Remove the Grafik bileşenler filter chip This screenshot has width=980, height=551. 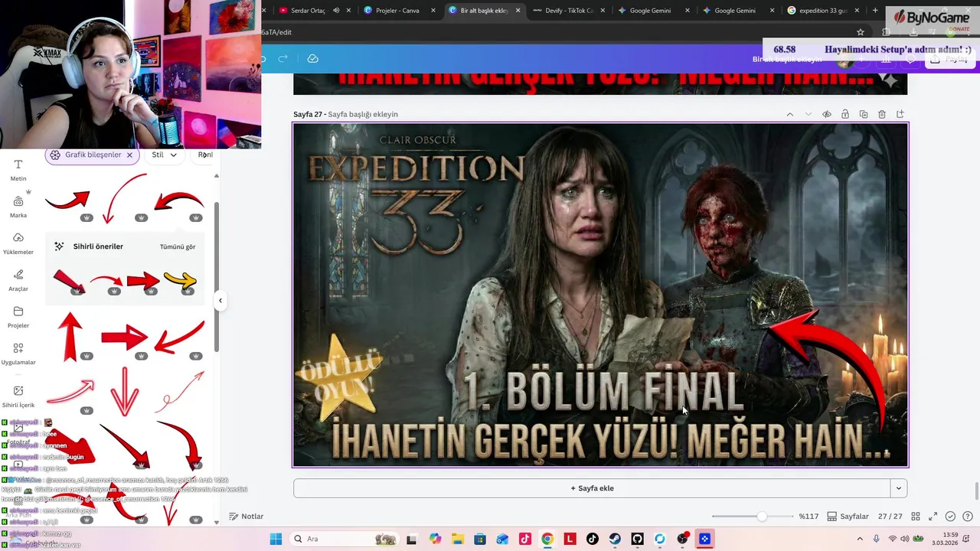[129, 155]
